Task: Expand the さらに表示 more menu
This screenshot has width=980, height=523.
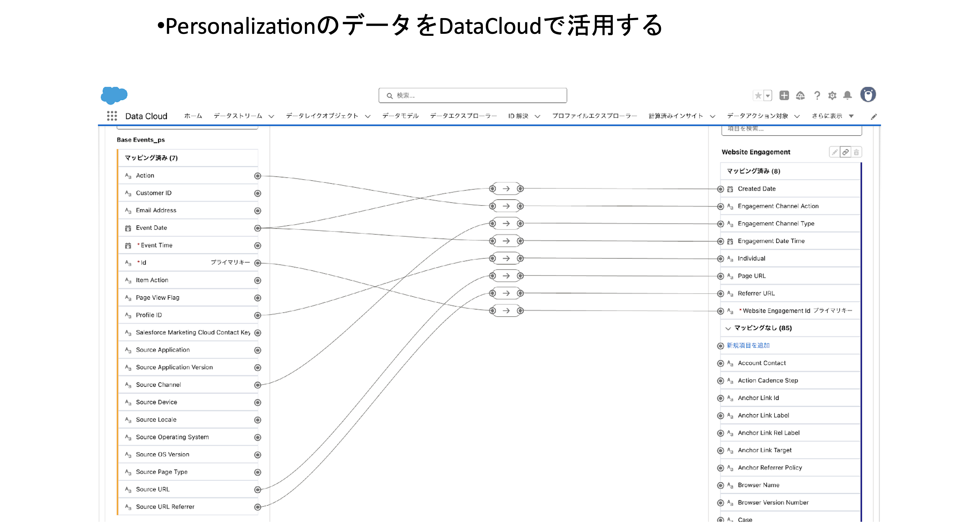Action: 851,116
